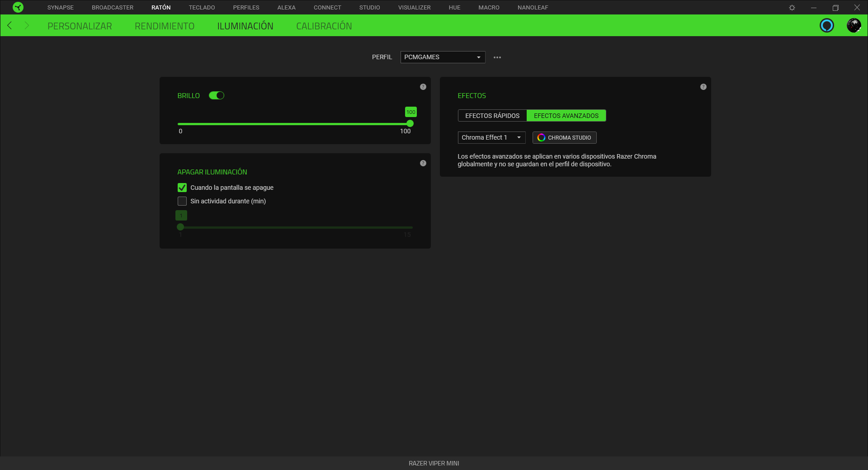Open settings gear icon

[x=792, y=8]
